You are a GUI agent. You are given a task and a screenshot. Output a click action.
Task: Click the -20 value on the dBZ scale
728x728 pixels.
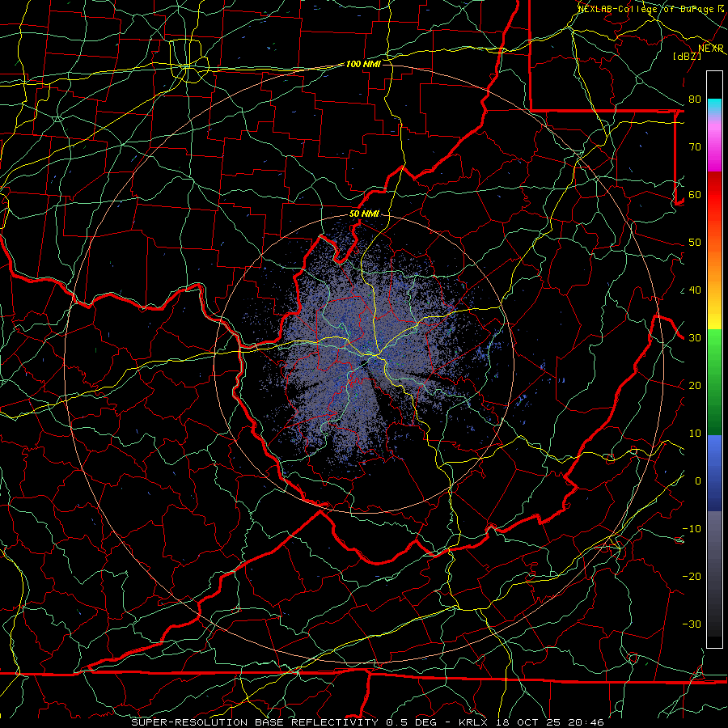692,577
